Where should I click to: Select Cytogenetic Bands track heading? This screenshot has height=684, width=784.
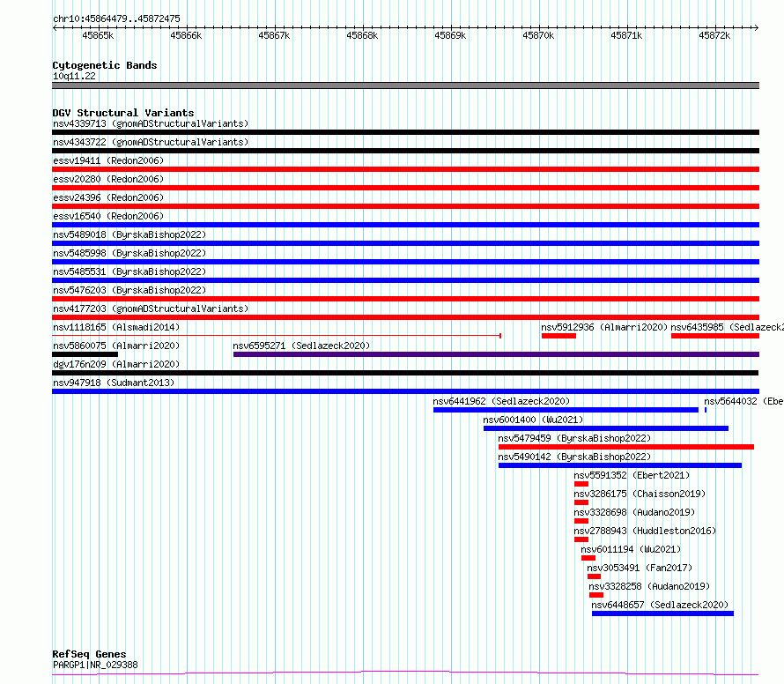pos(105,65)
